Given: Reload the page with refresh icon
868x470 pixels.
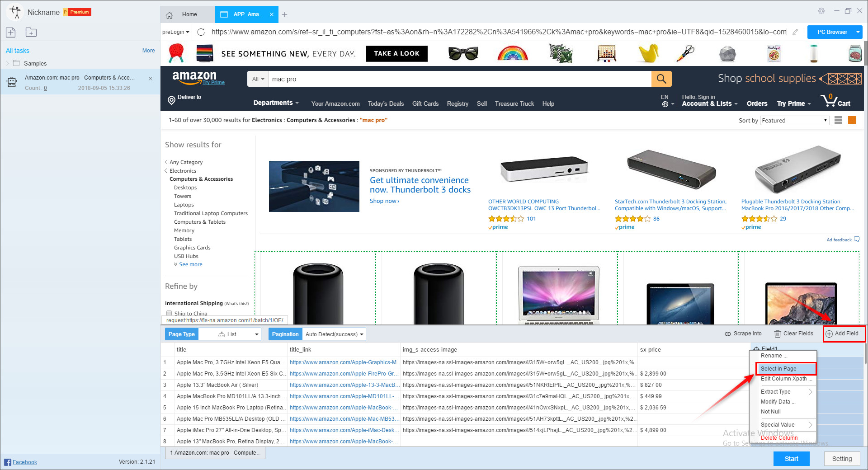Looking at the screenshot, I should [201, 32].
